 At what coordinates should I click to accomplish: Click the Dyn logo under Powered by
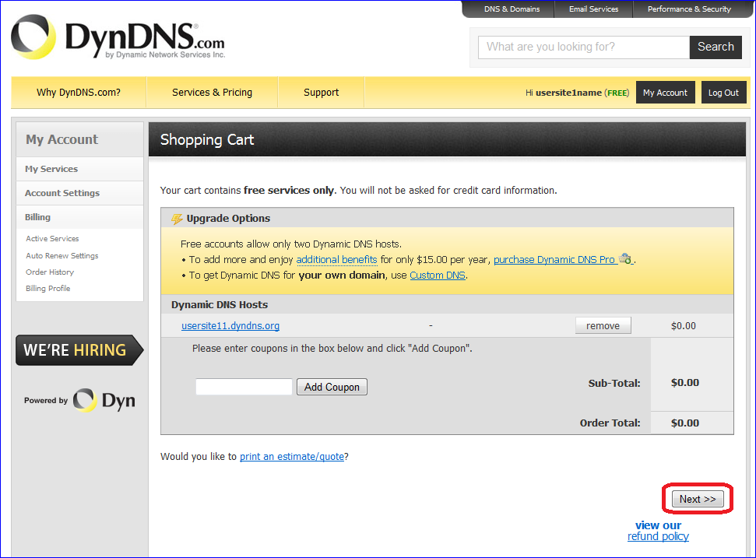point(104,400)
